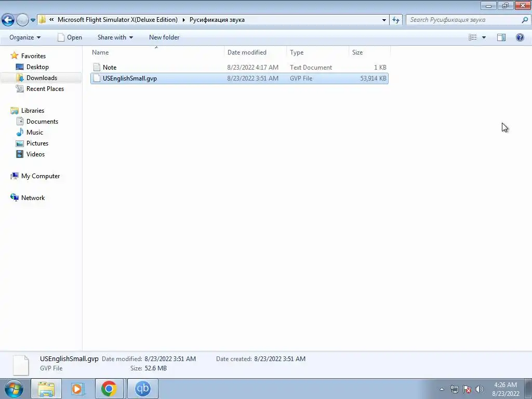The image size is (532, 399).
Task: Click the network tray icon
Action: click(x=454, y=389)
